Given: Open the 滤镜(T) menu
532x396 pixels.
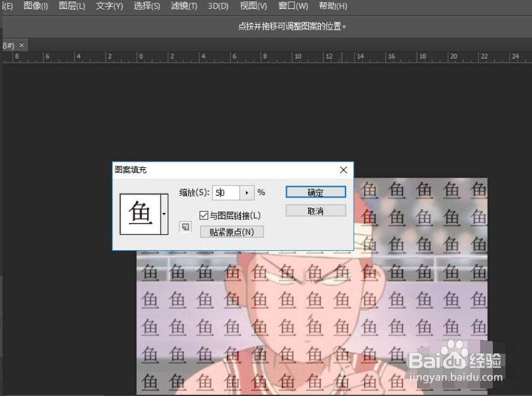Looking at the screenshot, I should [x=184, y=6].
